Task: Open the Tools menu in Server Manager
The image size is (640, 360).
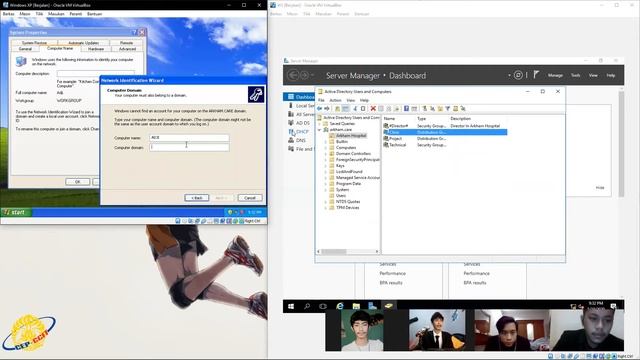Action: [576, 76]
